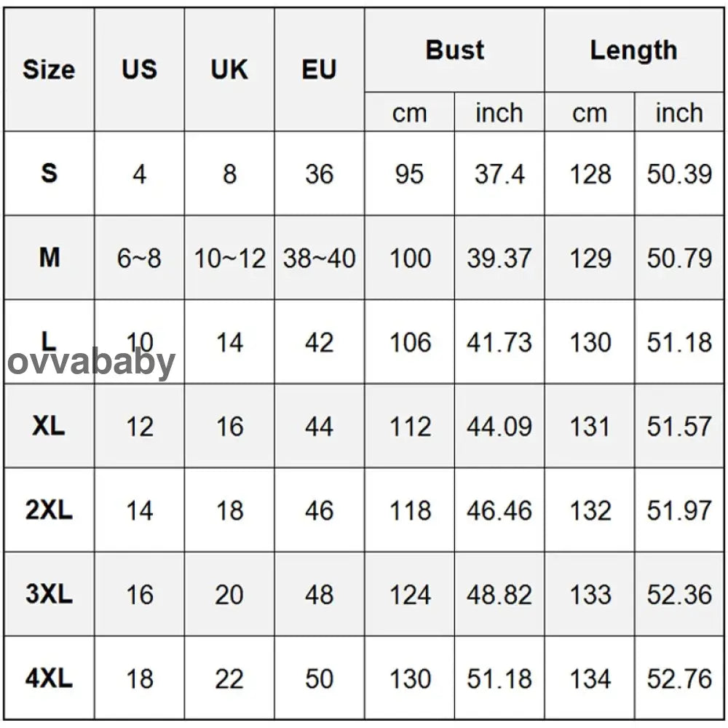This screenshot has width=728, height=728.
Task: Click the Bust header cell
Action: click(x=454, y=50)
